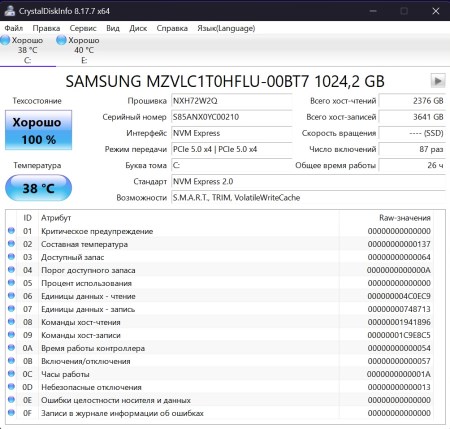Select the Доступный запас attribute text
The width and height of the screenshot is (450, 429).
(72, 257)
